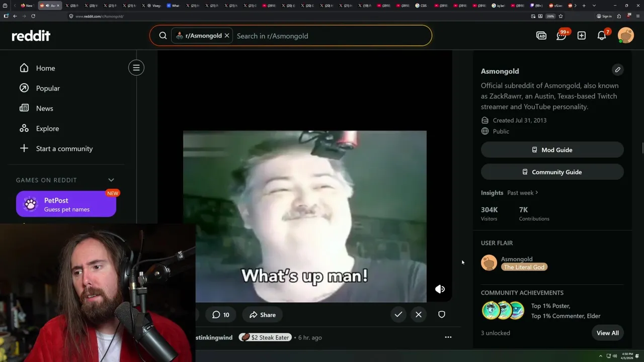Approve the post with checkmark
644x362 pixels.
[x=398, y=315]
